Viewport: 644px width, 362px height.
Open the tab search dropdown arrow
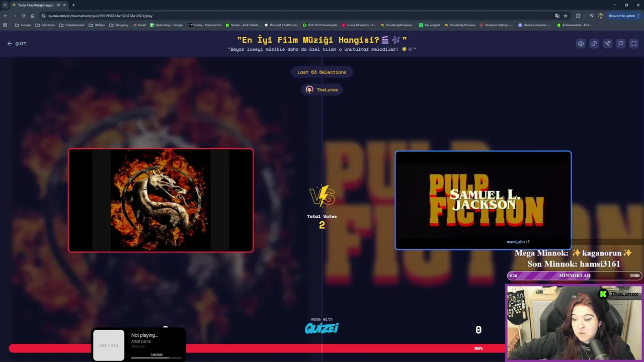(5, 5)
